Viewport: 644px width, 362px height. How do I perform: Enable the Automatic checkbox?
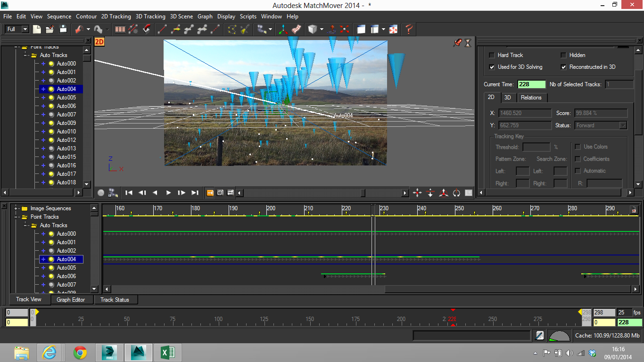[x=578, y=171]
